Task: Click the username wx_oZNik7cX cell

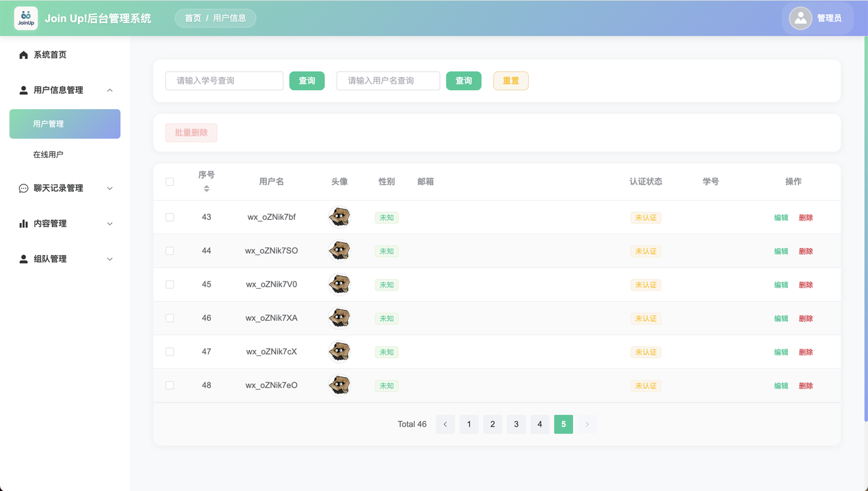Action: pos(271,352)
